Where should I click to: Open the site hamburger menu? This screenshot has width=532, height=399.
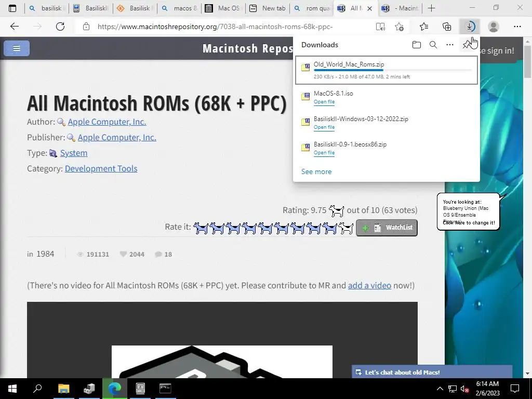[16, 48]
